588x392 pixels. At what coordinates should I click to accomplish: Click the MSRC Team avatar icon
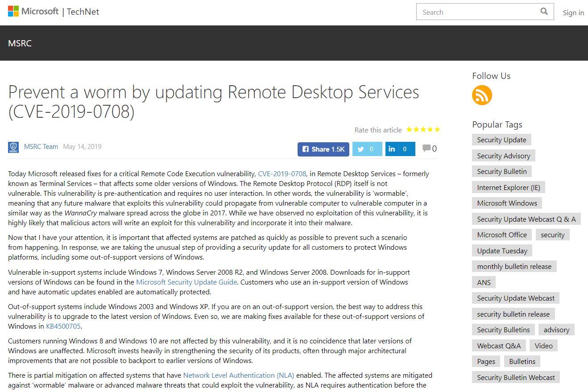pyautogui.click(x=13, y=147)
